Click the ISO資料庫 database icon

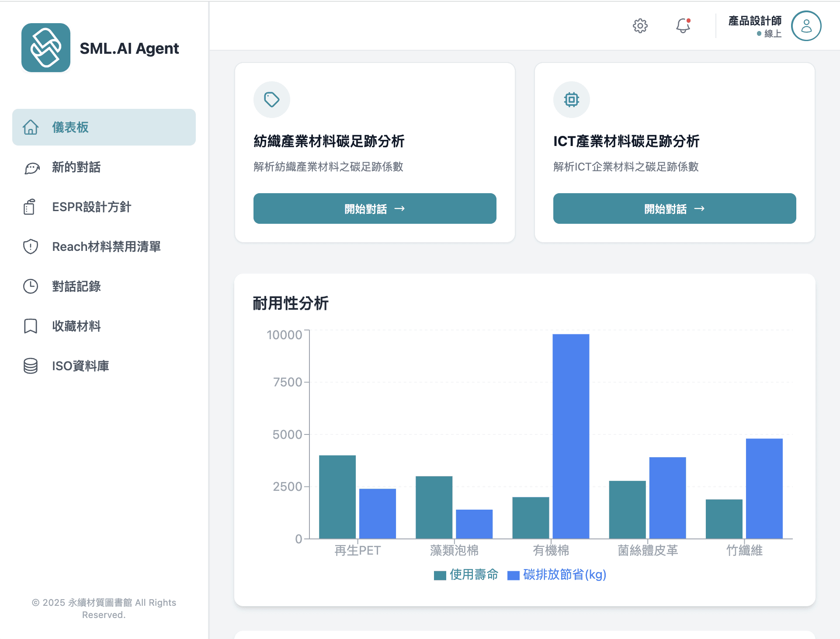click(31, 366)
